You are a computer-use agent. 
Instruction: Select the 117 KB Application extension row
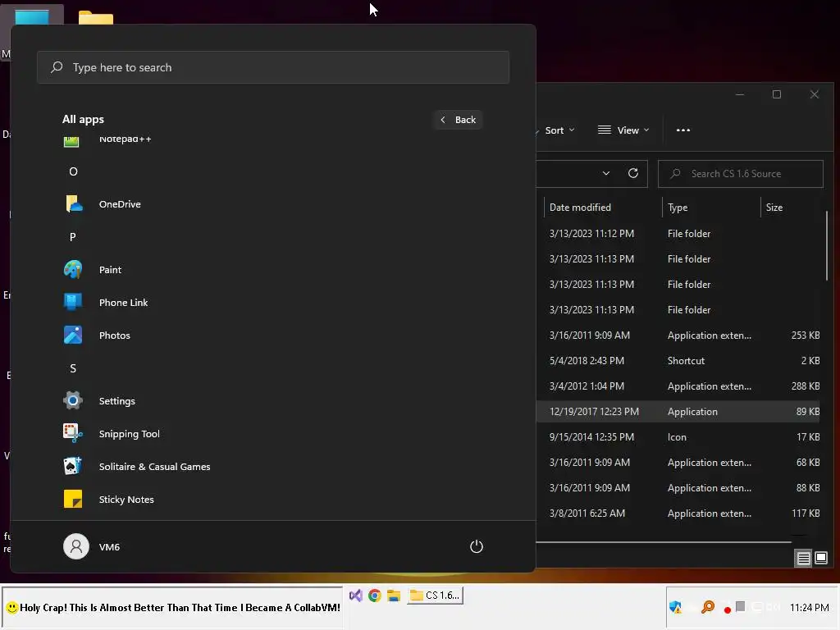(678, 514)
